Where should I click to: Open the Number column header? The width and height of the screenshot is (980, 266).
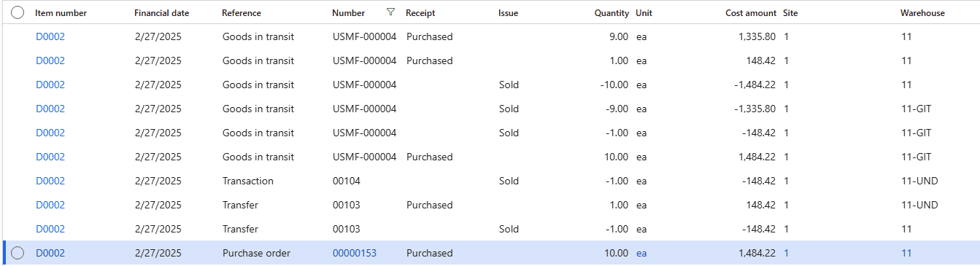click(x=349, y=13)
